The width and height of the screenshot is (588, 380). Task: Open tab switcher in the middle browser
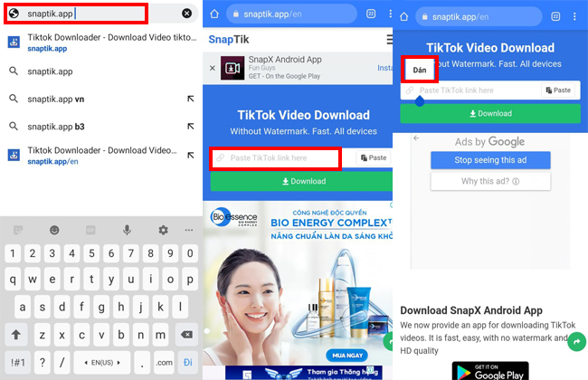(x=371, y=14)
